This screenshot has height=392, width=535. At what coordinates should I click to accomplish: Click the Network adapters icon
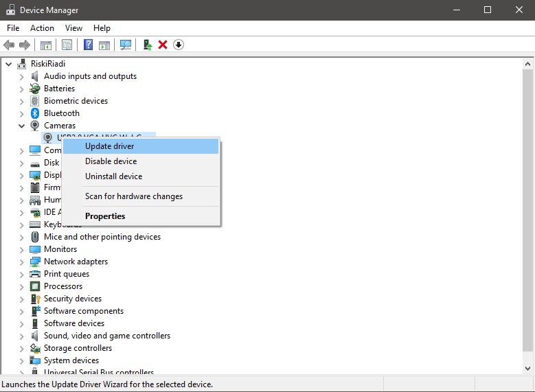pos(35,262)
